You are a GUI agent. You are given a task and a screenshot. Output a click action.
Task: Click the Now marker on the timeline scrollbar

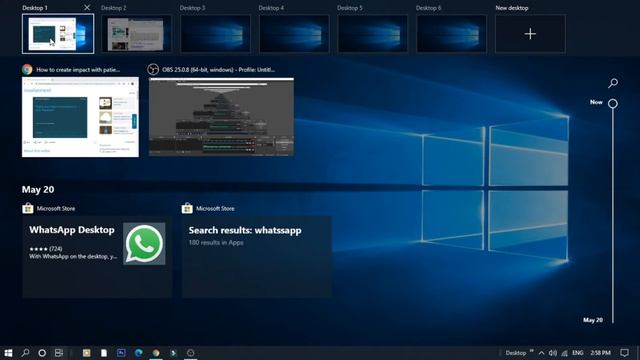(613, 103)
